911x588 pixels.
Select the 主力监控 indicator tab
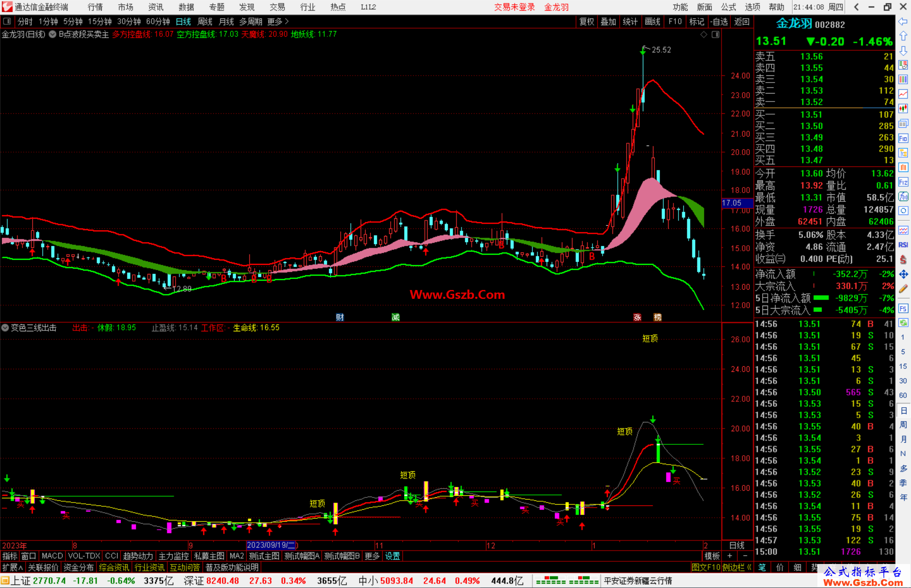173,556
